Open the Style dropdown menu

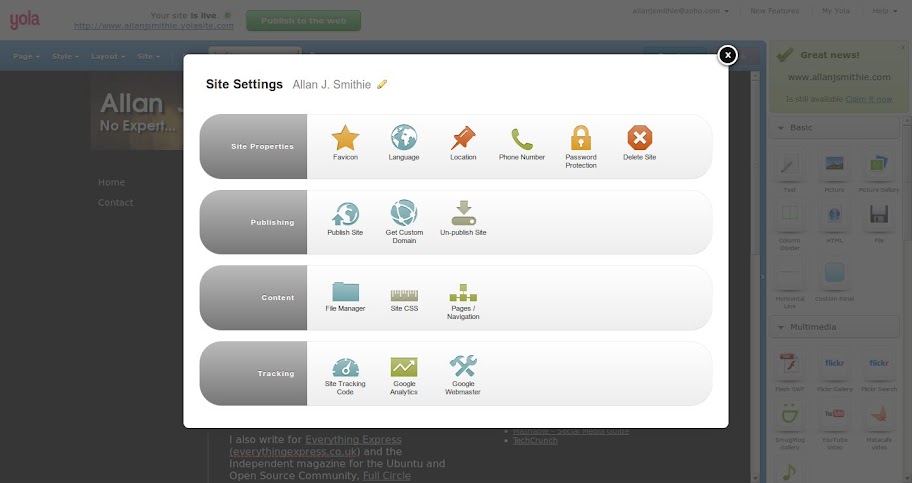click(65, 56)
